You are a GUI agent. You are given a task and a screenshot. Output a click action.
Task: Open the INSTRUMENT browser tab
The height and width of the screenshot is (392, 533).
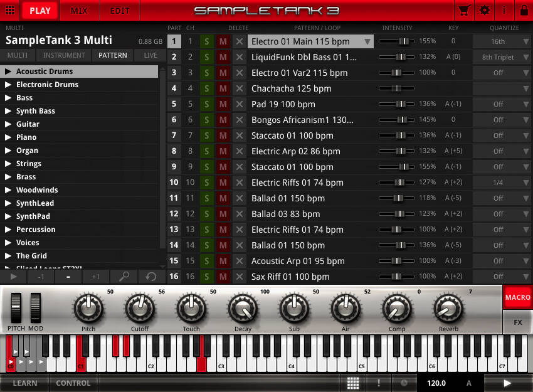pos(64,55)
